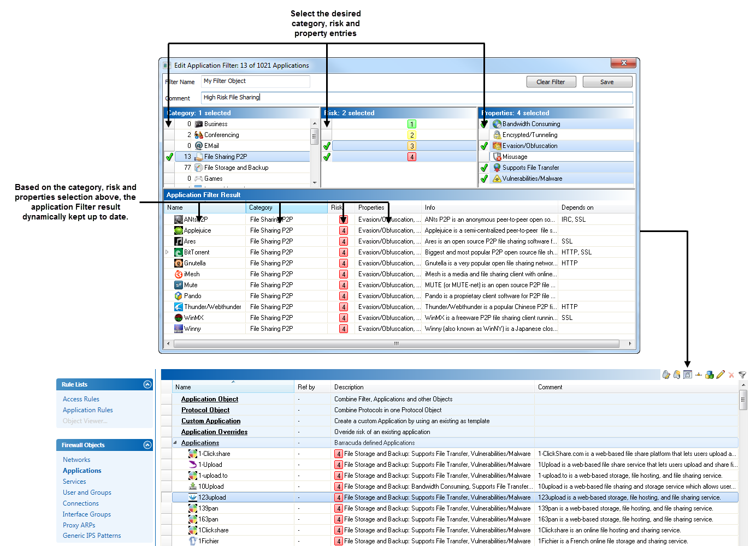
Task: Click the 1Fichier application icon
Action: [193, 541]
